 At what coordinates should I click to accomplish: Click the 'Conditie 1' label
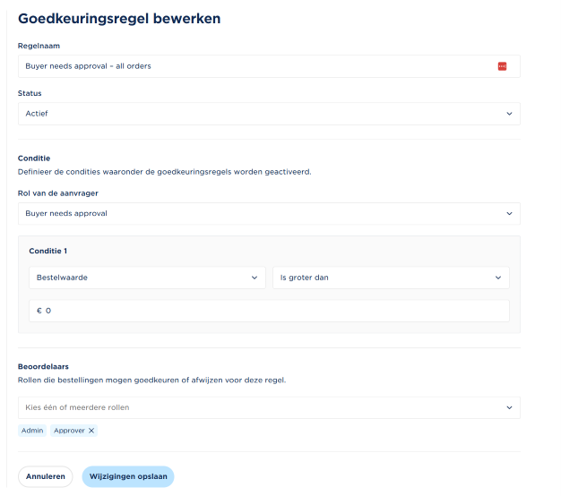48,251
